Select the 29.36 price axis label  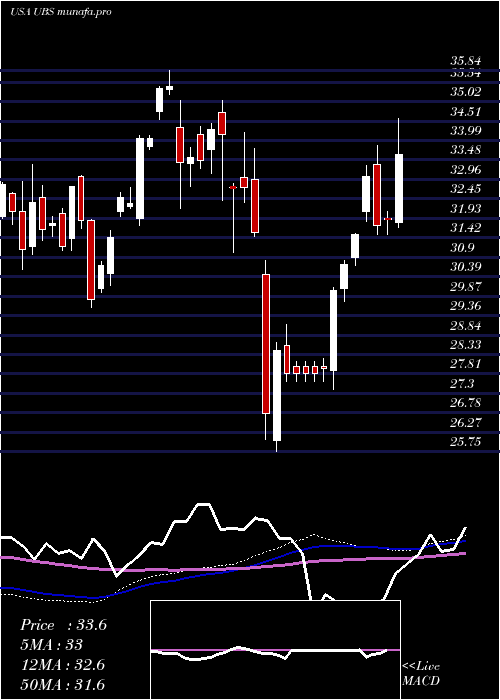point(466,307)
